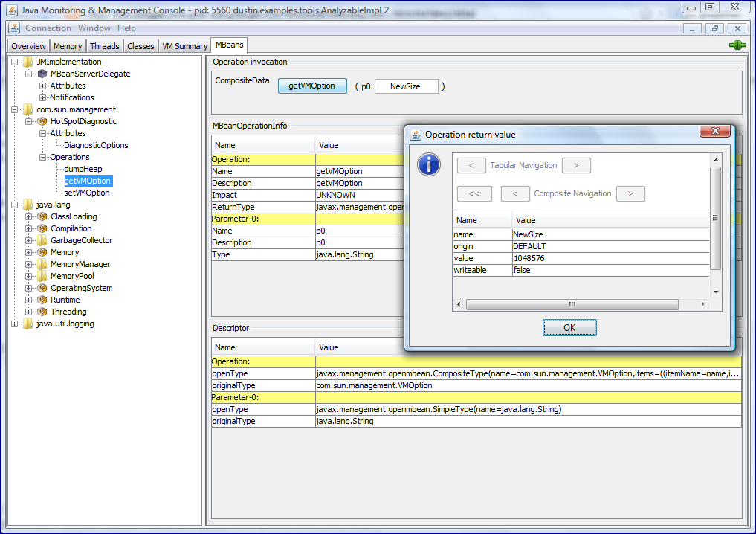The image size is (756, 534).
Task: Click the HotSpotDiagnostic MBean icon
Action: [42, 121]
